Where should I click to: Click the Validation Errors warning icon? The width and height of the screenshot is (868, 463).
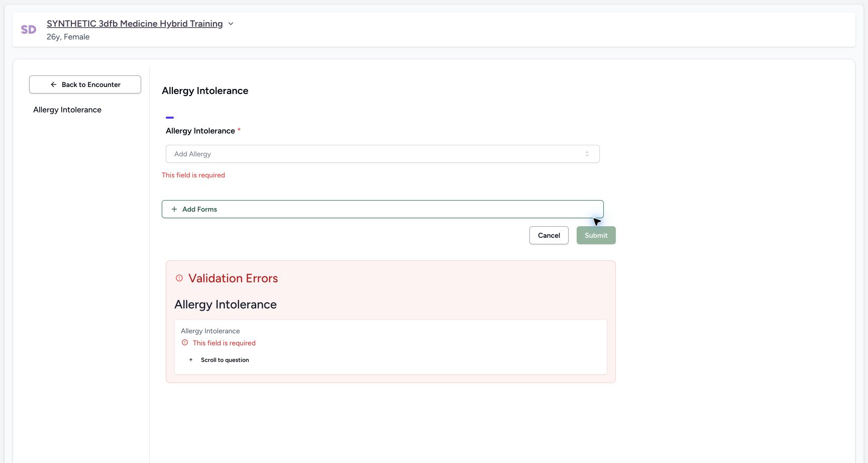tap(179, 278)
